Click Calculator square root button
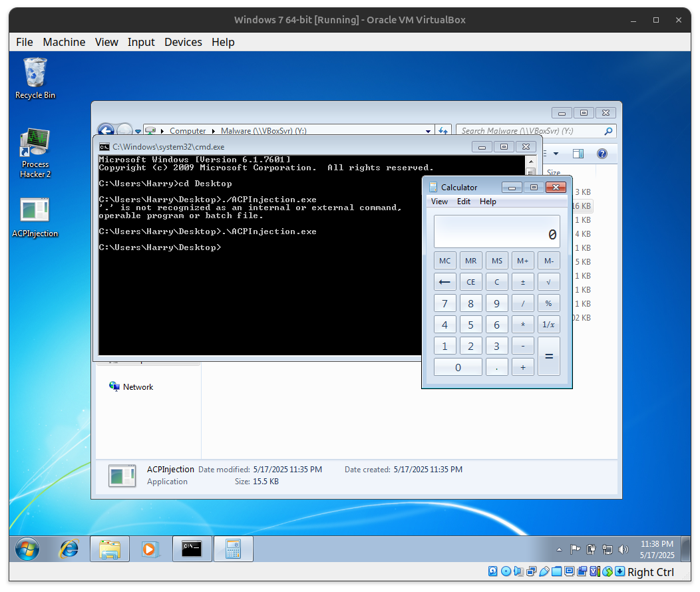Screen dimensions: 700x592 click(549, 283)
